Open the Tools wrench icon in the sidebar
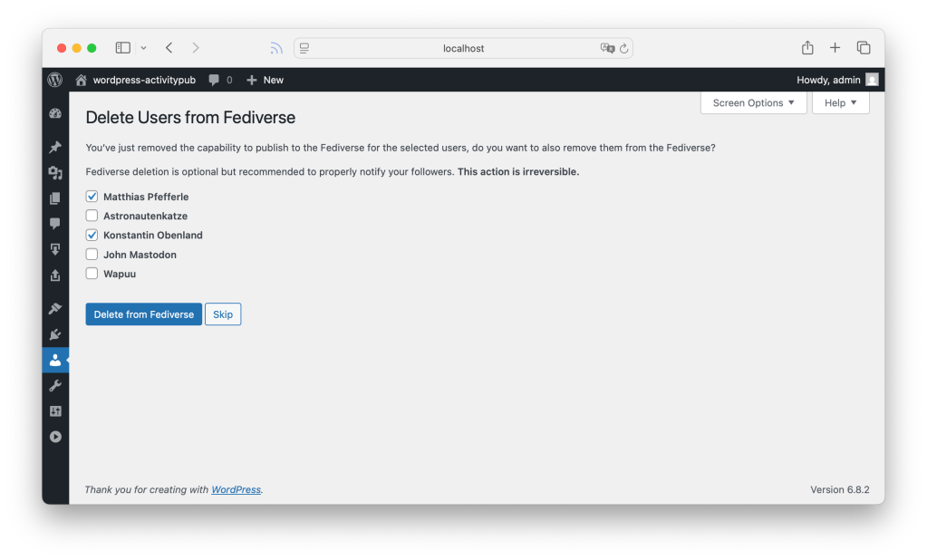This screenshot has height=560, width=927. [55, 386]
